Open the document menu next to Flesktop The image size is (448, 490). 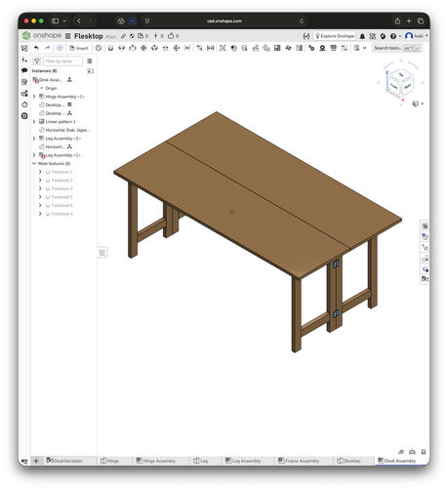(x=68, y=36)
